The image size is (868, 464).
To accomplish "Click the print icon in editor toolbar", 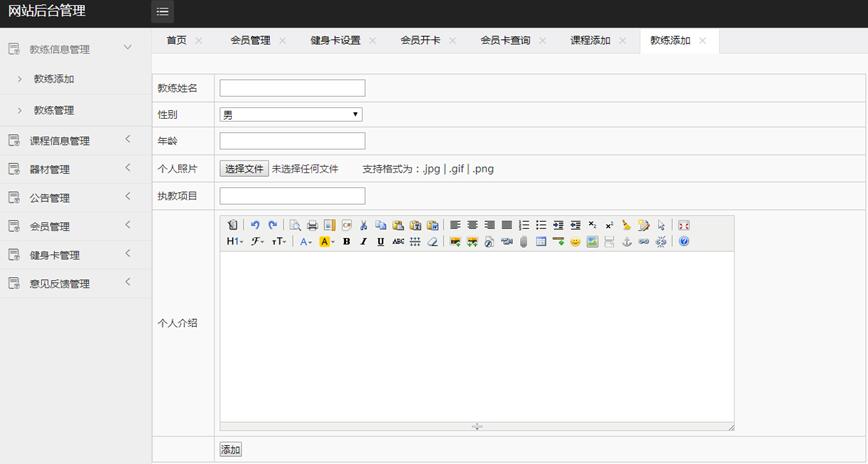I will [312, 225].
